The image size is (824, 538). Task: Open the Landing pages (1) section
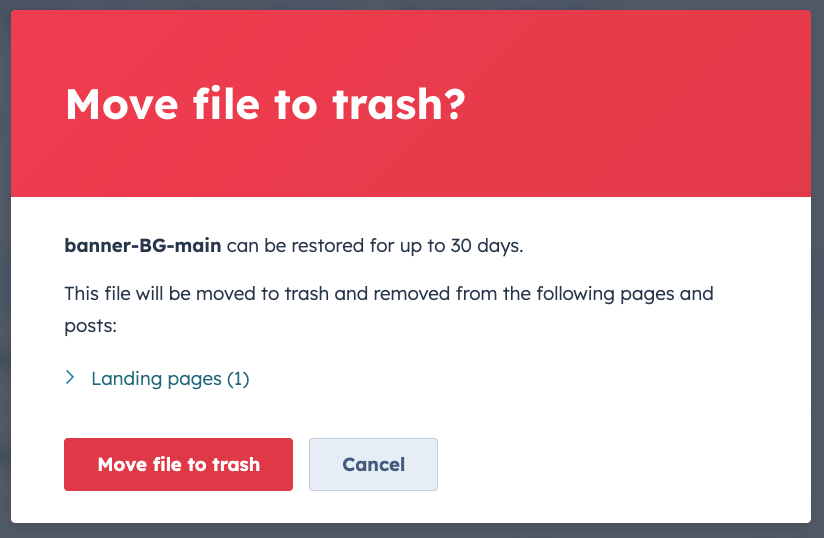coord(169,378)
